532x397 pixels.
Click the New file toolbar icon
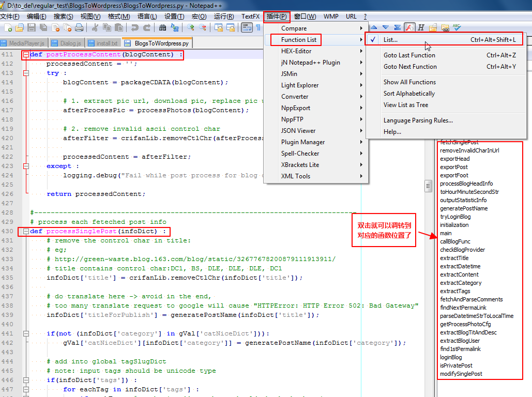pyautogui.click(x=7, y=28)
